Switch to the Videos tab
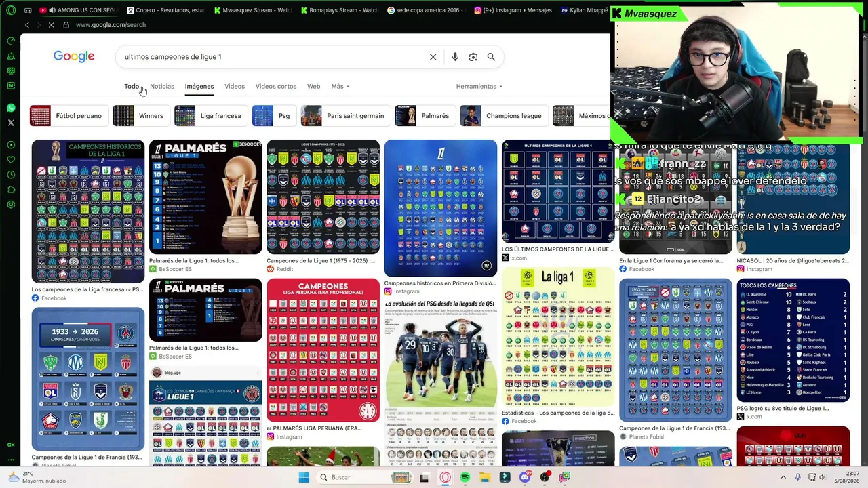868x488 pixels. tap(235, 87)
